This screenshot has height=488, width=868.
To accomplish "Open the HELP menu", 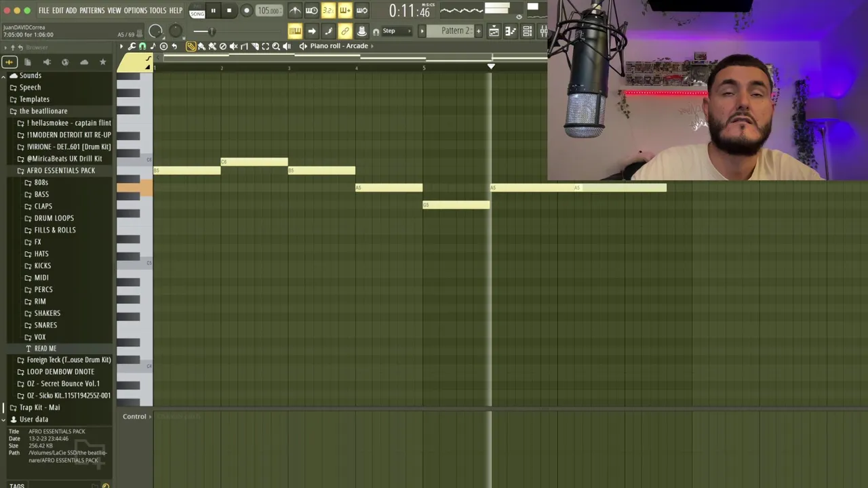I will (176, 10).
